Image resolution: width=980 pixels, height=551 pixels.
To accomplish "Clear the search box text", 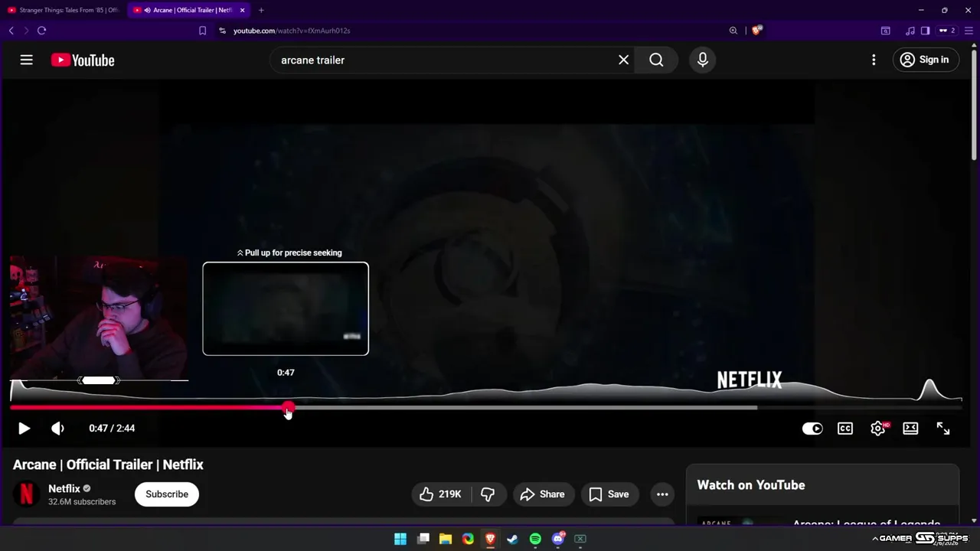I will click(x=623, y=60).
